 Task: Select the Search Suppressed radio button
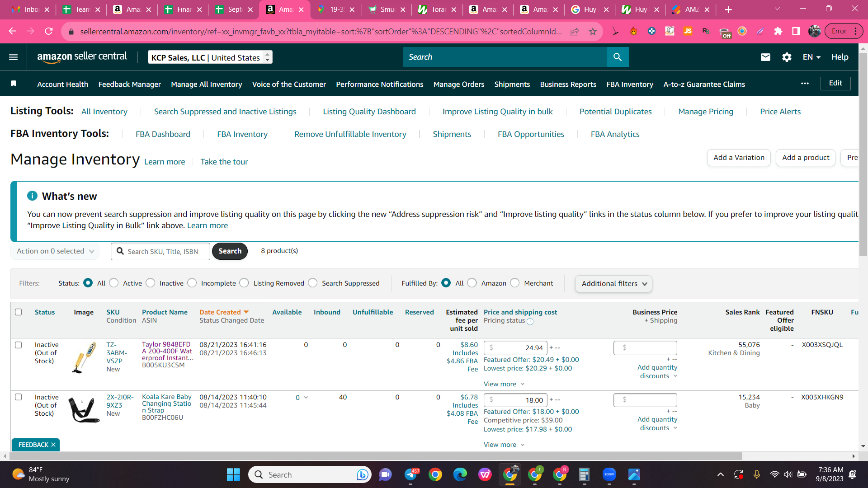[313, 283]
